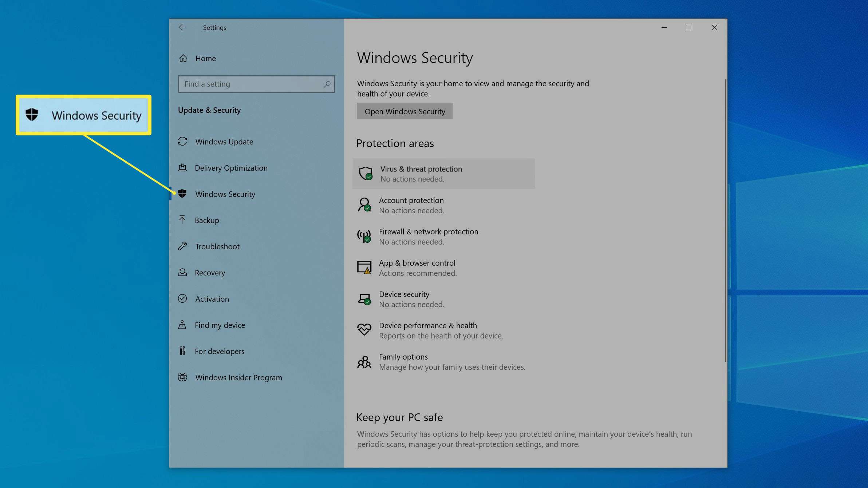Viewport: 868px width, 488px height.
Task: Close the Settings window
Action: coord(714,27)
